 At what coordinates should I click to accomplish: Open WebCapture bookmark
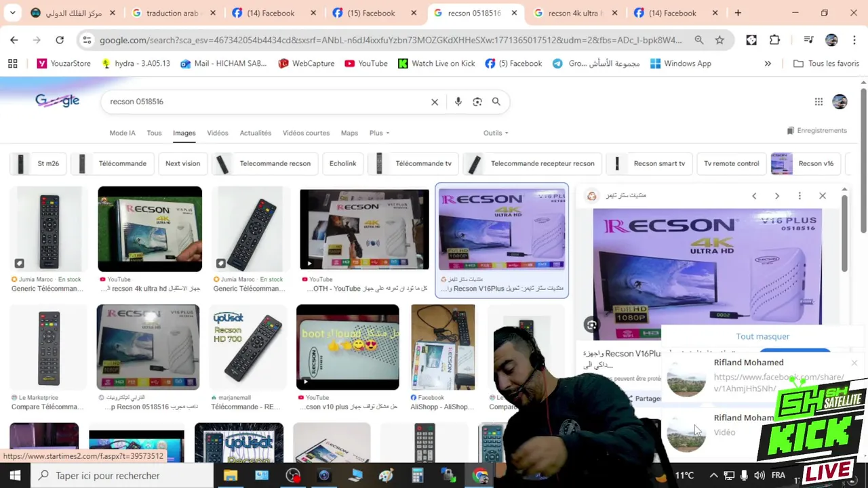click(306, 64)
